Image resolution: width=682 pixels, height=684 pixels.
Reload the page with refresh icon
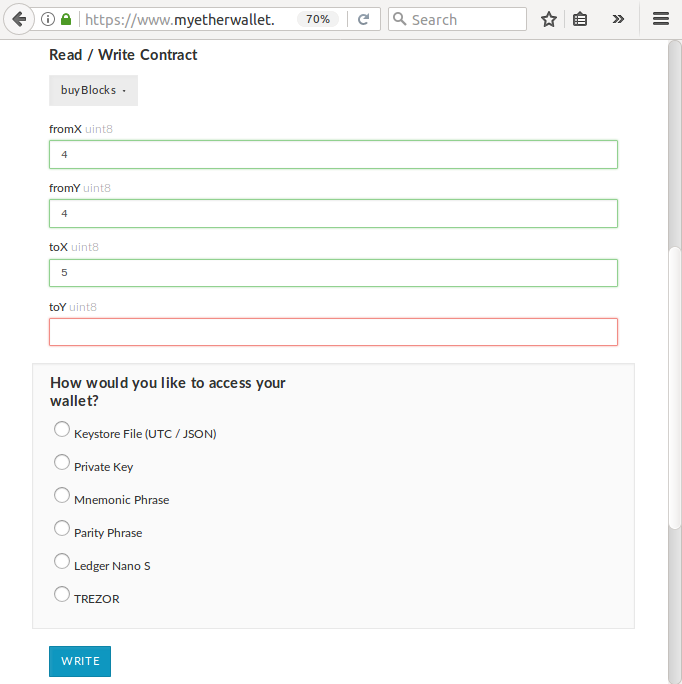(x=363, y=19)
